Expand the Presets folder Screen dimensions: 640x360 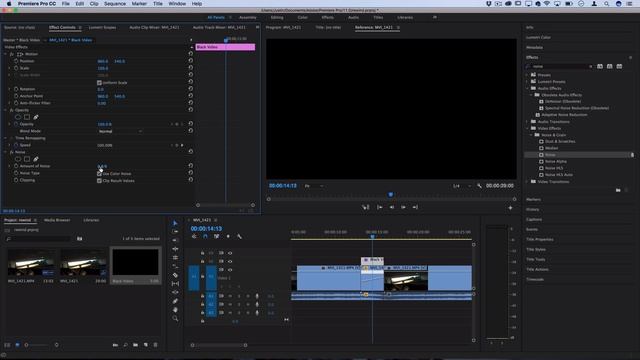pos(527,75)
